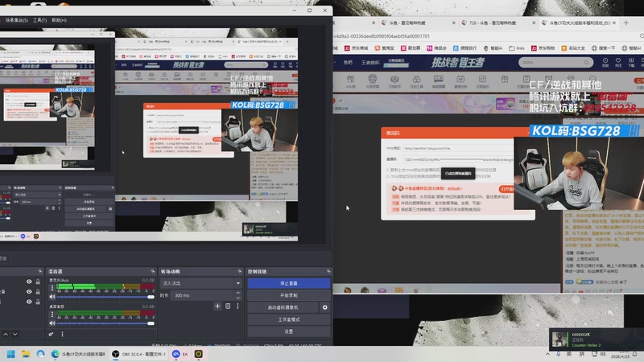The width and height of the screenshot is (644, 362).
Task: Toggle lock icon of top source row
Action: pyautogui.click(x=38, y=282)
